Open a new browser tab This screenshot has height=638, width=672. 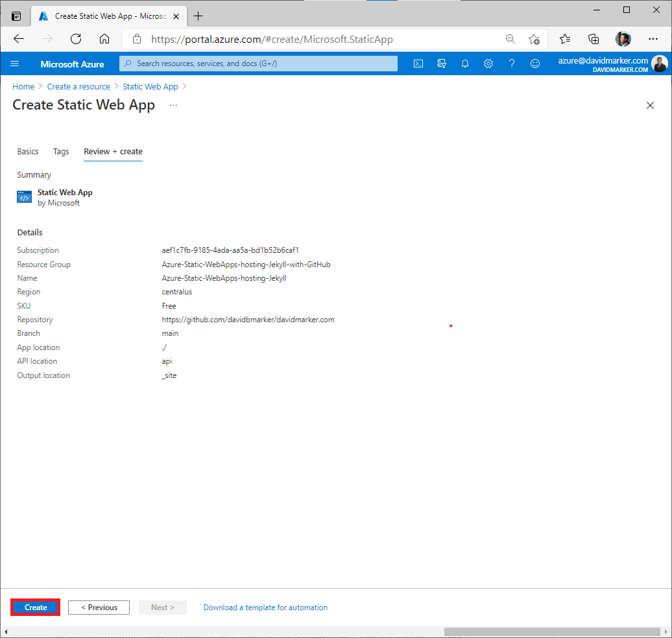click(198, 16)
